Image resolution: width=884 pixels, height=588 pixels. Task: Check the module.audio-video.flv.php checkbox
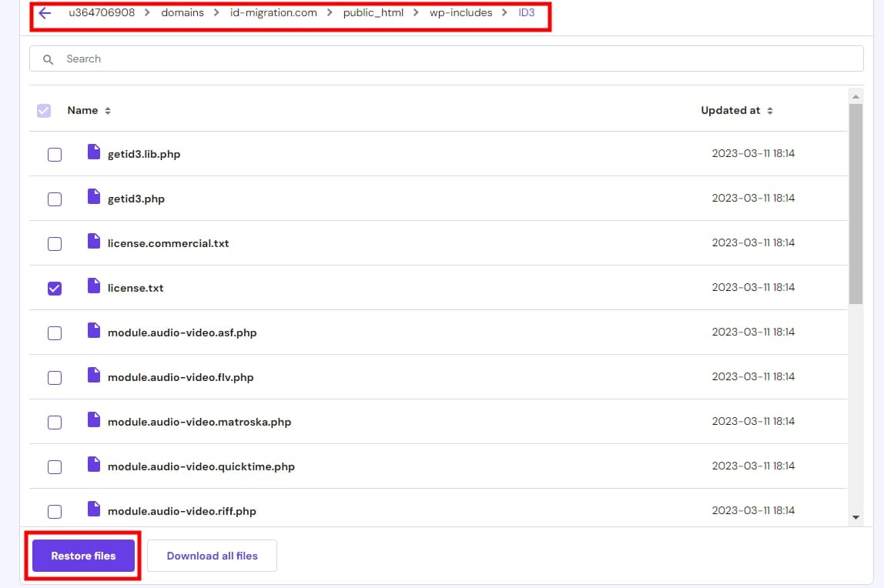tap(55, 377)
